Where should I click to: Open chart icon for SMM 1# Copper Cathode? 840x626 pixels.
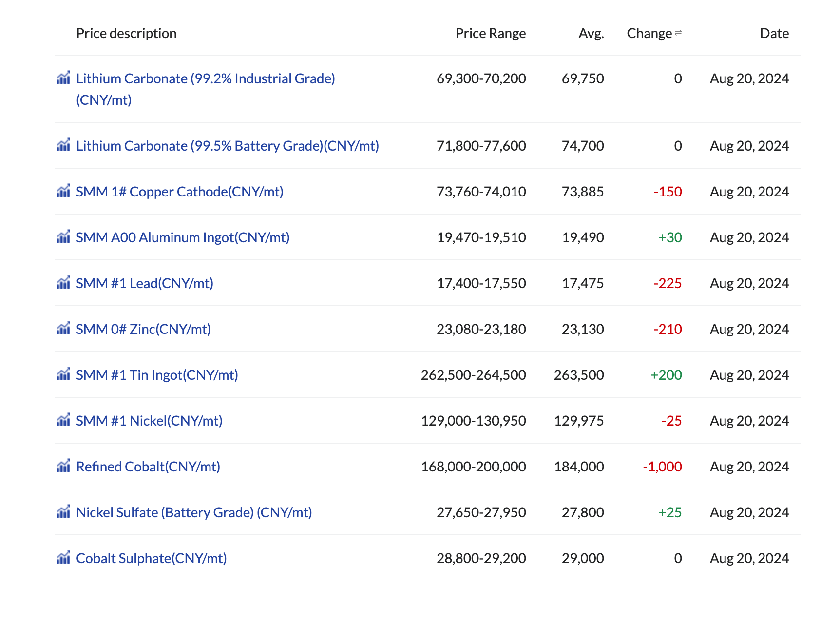point(63,191)
